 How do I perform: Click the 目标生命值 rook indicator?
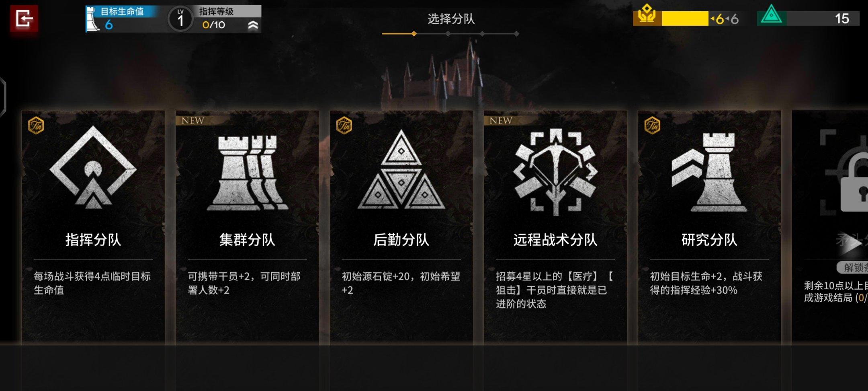[x=93, y=19]
